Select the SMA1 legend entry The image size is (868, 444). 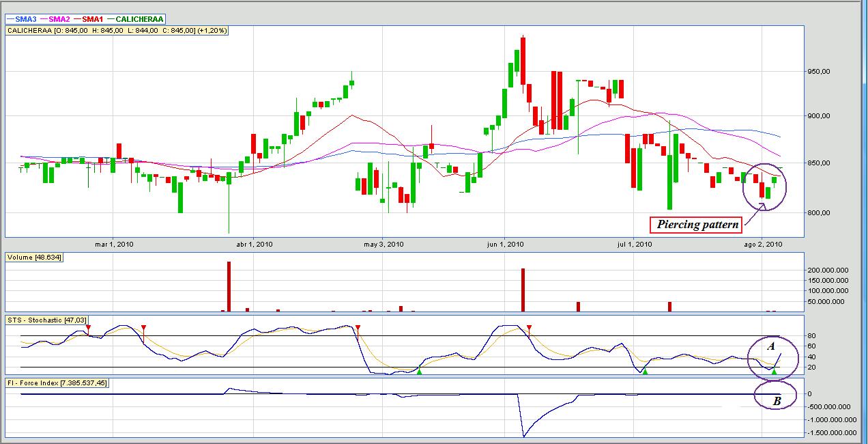point(88,19)
